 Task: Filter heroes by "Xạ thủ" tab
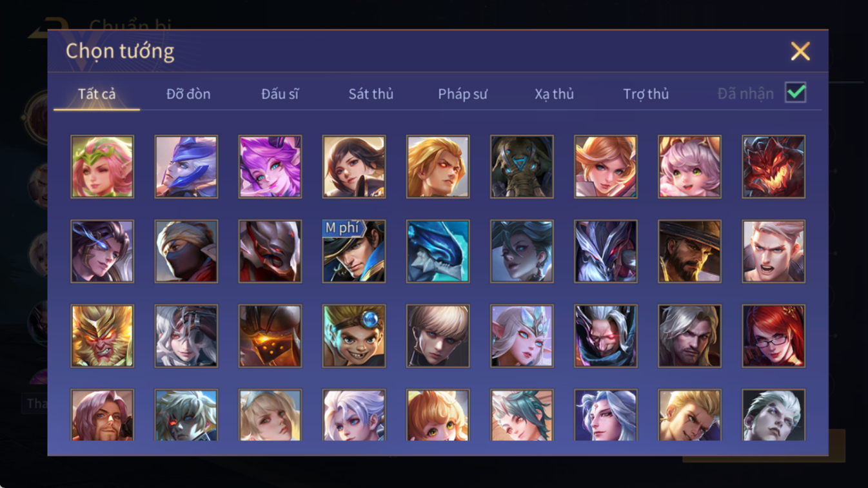tap(554, 94)
